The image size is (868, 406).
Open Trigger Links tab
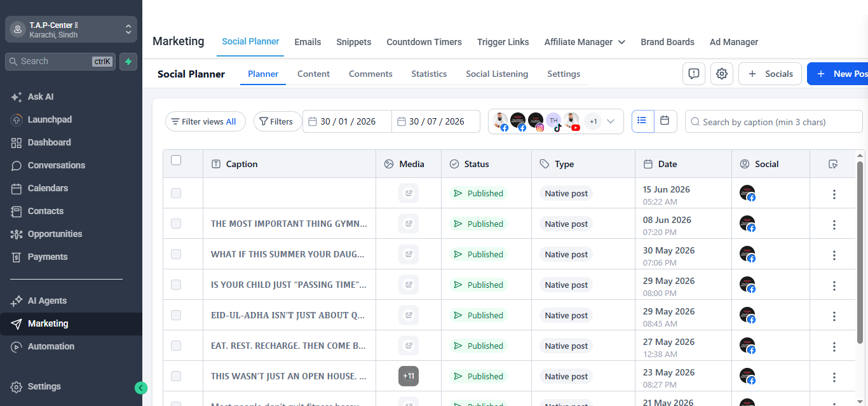pyautogui.click(x=503, y=42)
